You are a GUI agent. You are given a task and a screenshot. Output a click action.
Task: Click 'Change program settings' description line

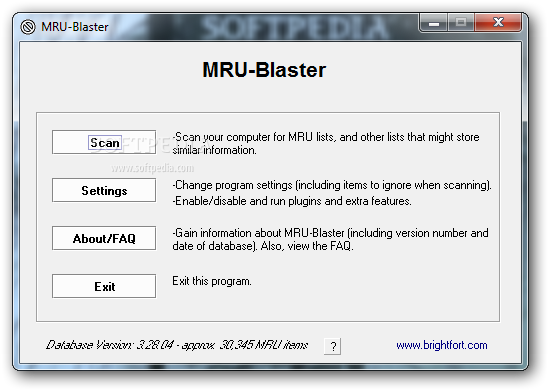pyautogui.click(x=332, y=185)
